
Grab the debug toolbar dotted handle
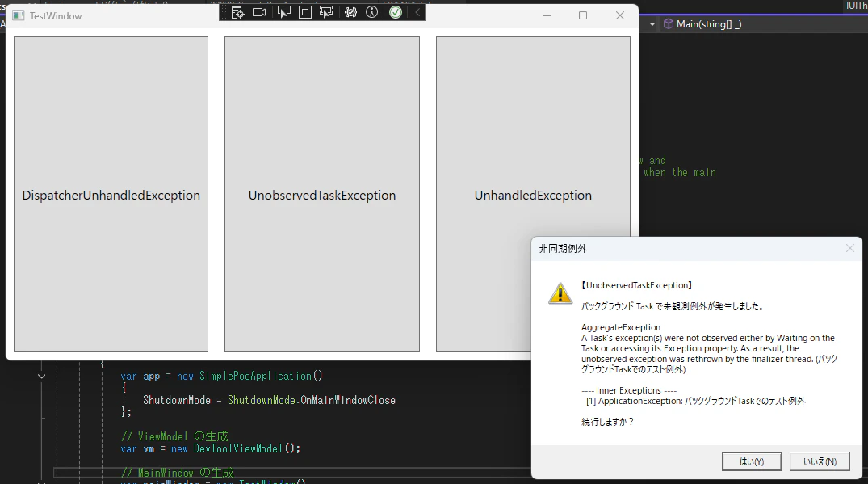pos(224,12)
